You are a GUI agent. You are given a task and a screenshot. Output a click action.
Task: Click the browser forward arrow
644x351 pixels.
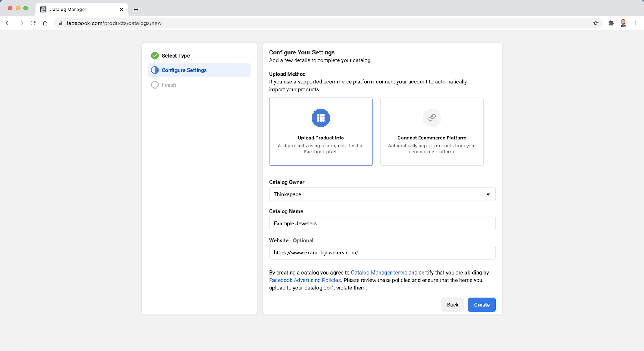pos(21,23)
